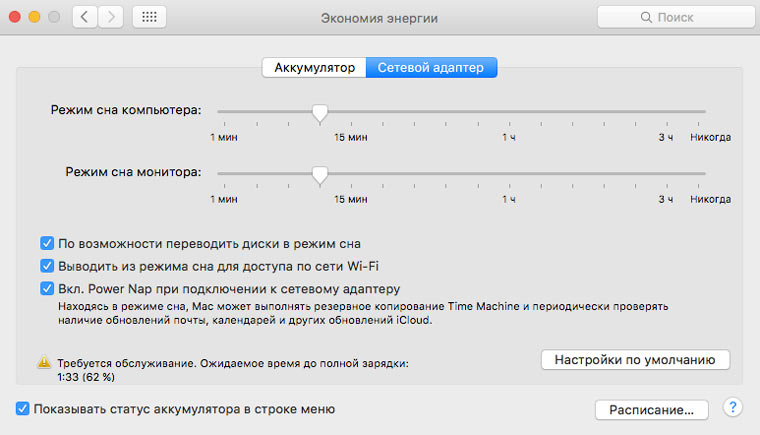760x435 pixels.
Task: Open the Расписание schedule dialog
Action: coord(652,410)
